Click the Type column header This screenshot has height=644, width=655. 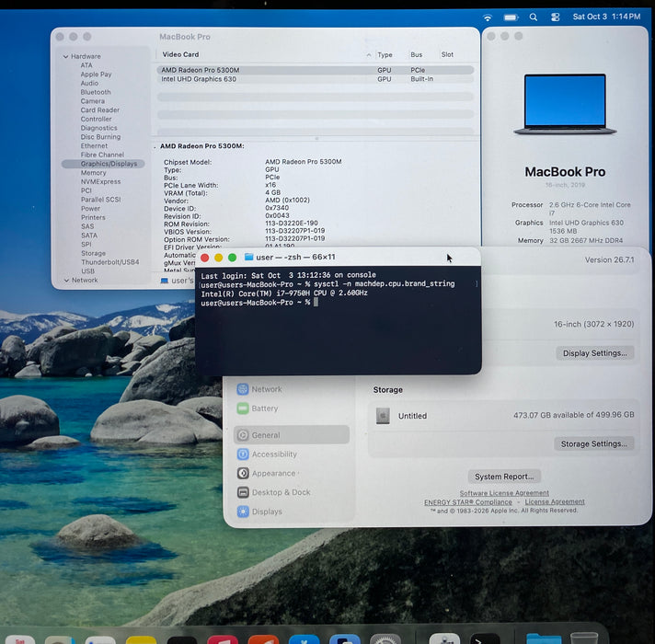point(385,54)
